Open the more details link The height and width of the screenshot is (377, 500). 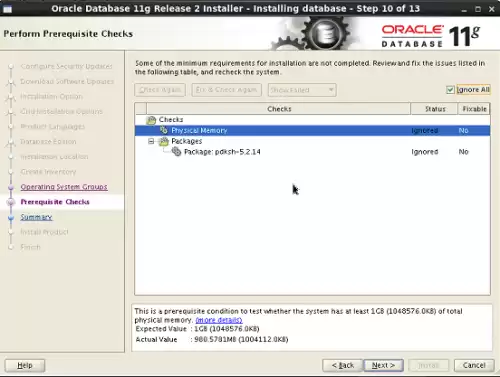(x=219, y=320)
